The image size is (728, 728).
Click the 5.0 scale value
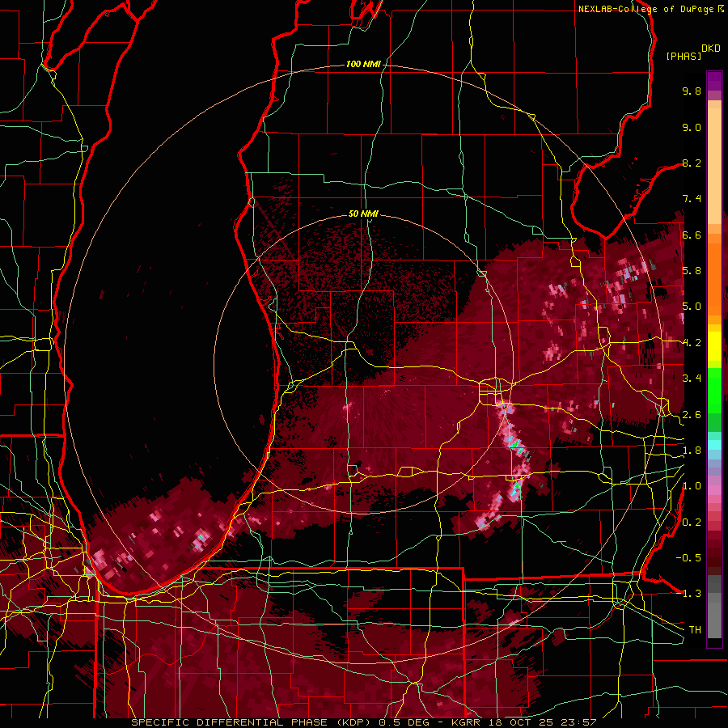point(692,307)
